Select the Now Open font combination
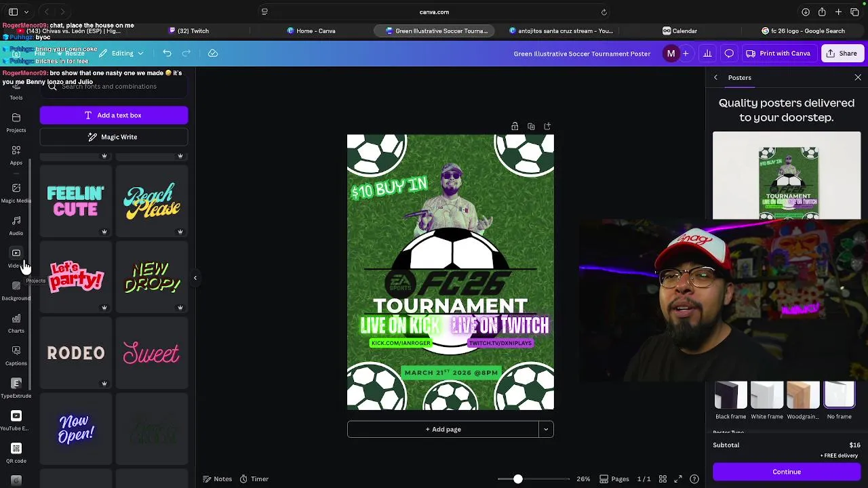This screenshot has width=868, height=488. [x=76, y=429]
